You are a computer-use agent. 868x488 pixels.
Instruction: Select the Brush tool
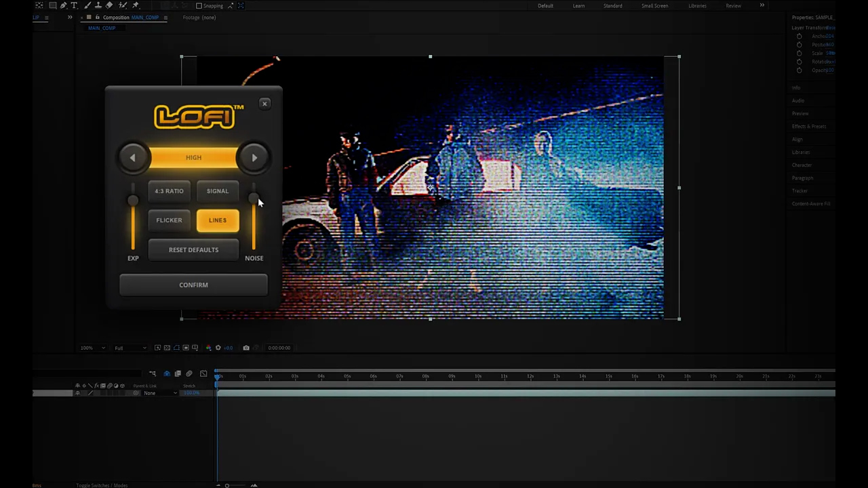tap(87, 5)
